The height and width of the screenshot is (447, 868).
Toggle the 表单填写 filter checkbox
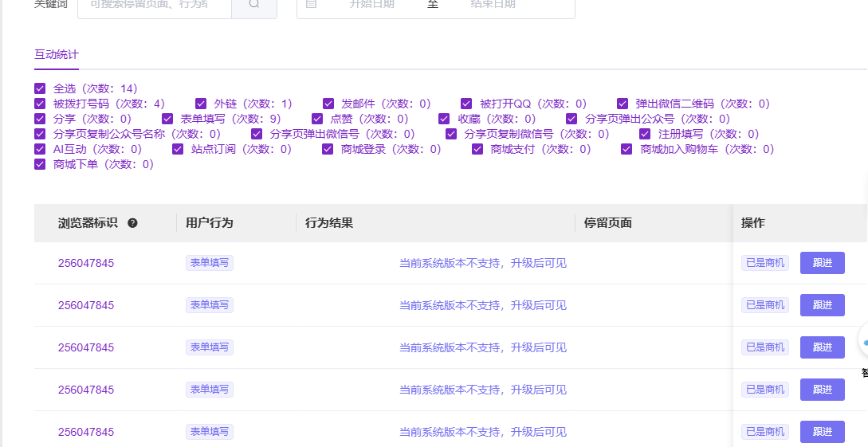click(x=167, y=119)
